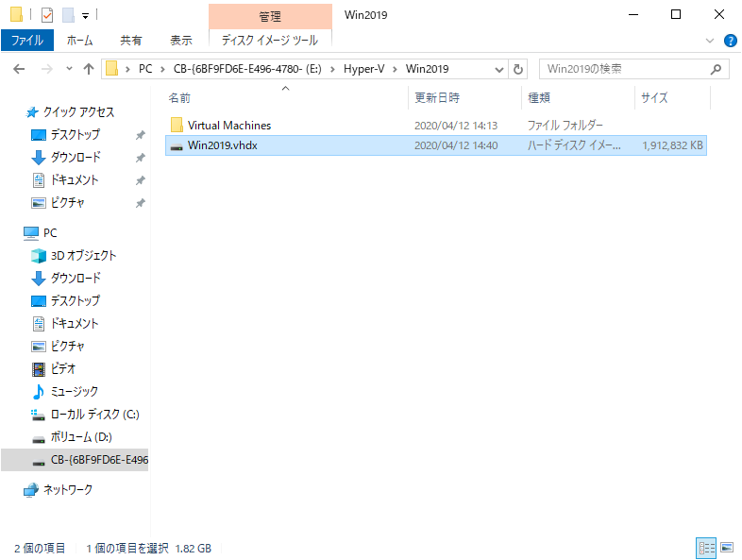Click the pin icon beside Quick Access ピクチャ

pos(140,203)
